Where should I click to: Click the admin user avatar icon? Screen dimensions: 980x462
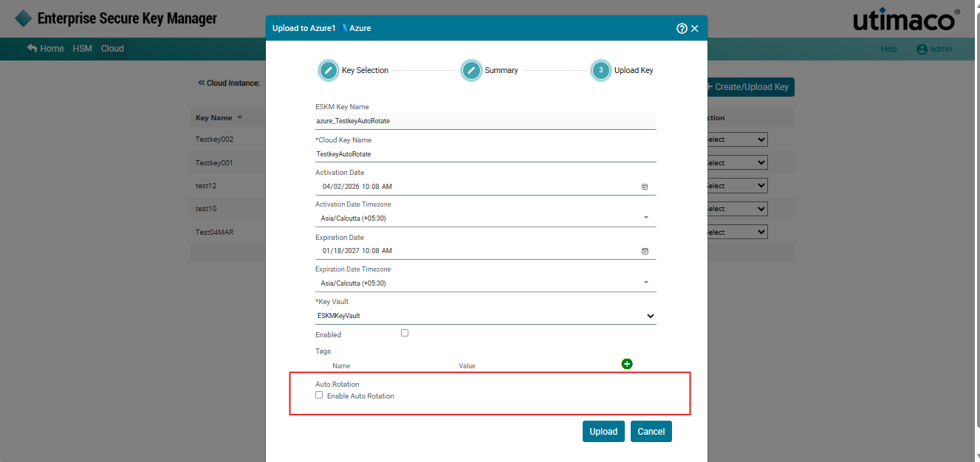(922, 49)
